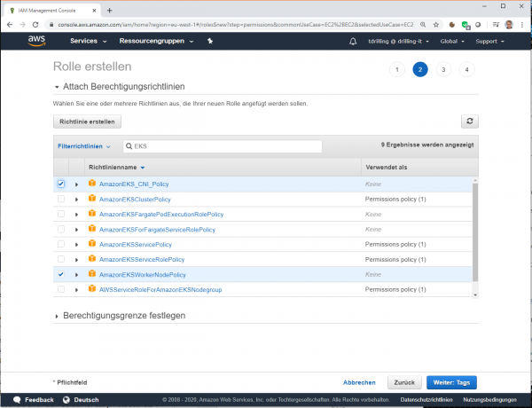This screenshot has width=532, height=408.
Task: Go to wizard step 3
Action: coord(443,69)
